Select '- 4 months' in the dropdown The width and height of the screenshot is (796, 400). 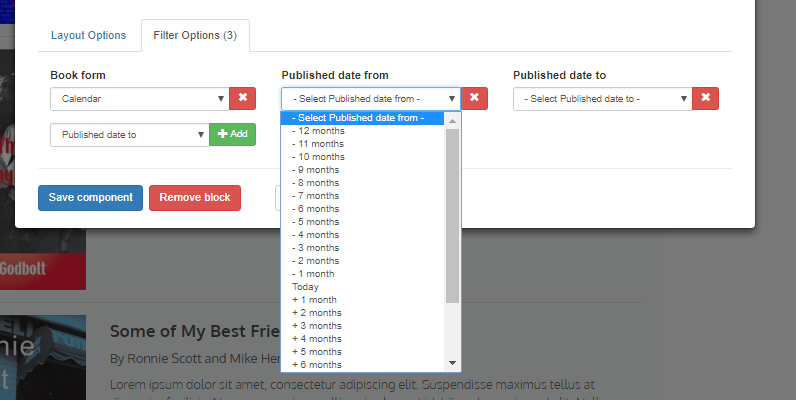(x=362, y=235)
